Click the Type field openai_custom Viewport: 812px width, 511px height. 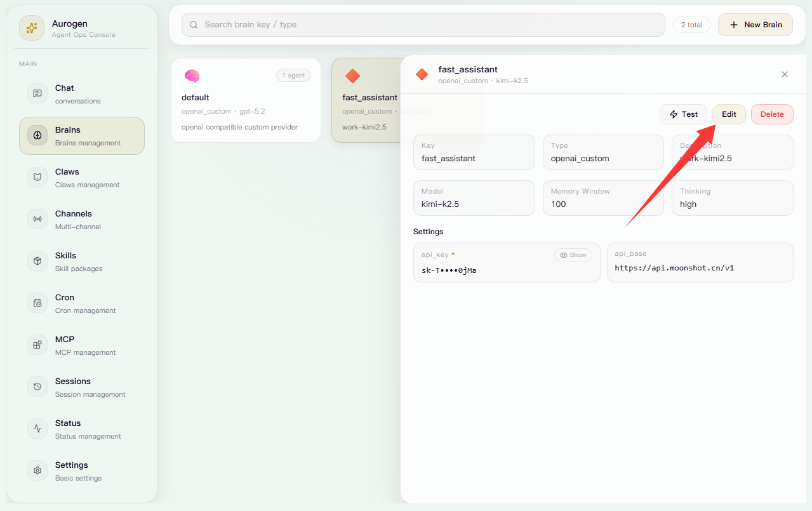[x=603, y=152]
